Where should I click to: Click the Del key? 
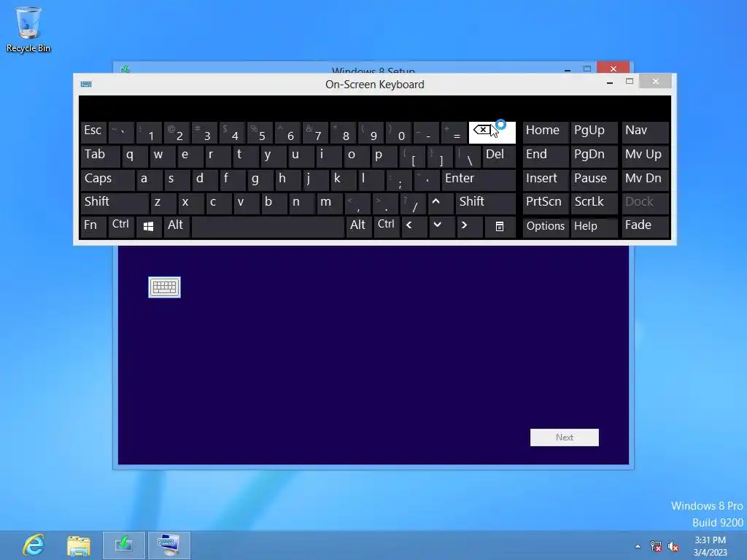[x=499, y=156]
